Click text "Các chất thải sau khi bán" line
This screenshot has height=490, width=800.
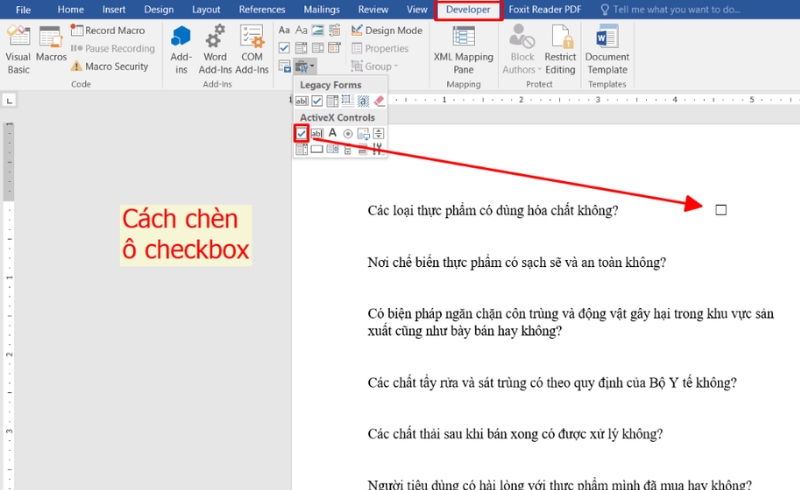click(x=515, y=434)
